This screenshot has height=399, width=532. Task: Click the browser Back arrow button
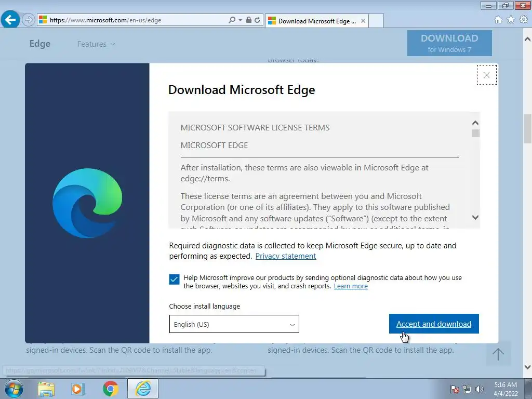pyautogui.click(x=10, y=20)
